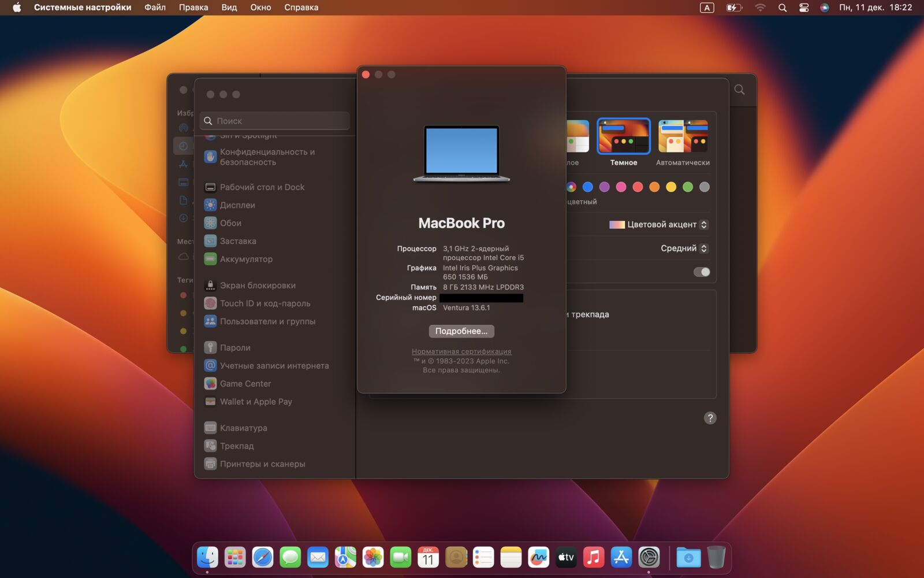Flip the switch on the right settings panel

[701, 272]
